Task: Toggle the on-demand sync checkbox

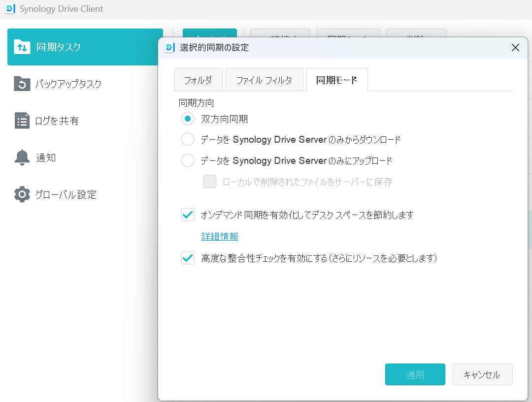Action: [188, 215]
